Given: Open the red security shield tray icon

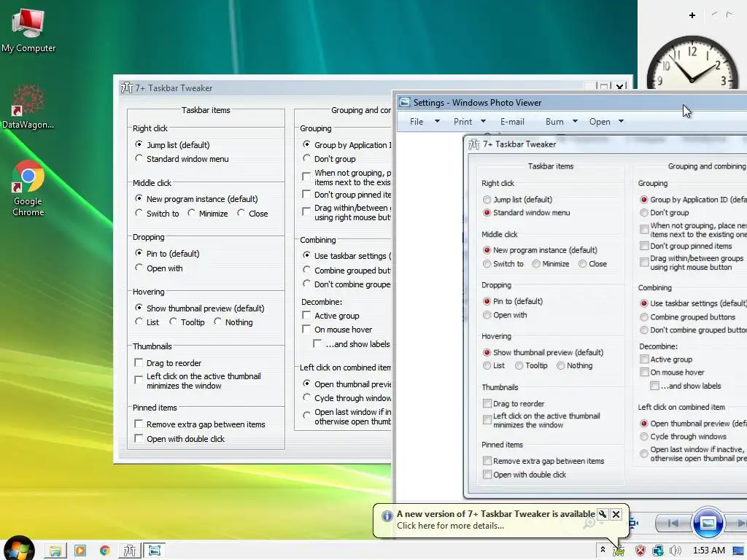Looking at the screenshot, I should pyautogui.click(x=640, y=551).
